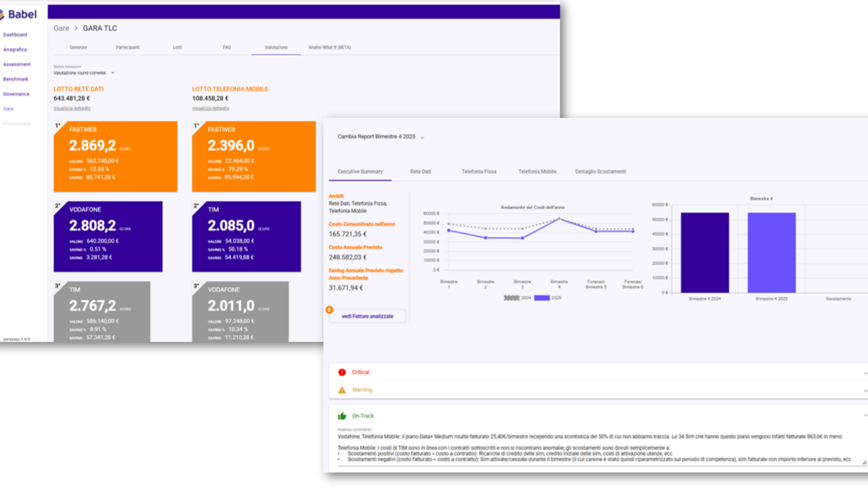The height and width of the screenshot is (488, 868).
Task: Click the yellow Warning triangle icon
Action: (x=342, y=390)
